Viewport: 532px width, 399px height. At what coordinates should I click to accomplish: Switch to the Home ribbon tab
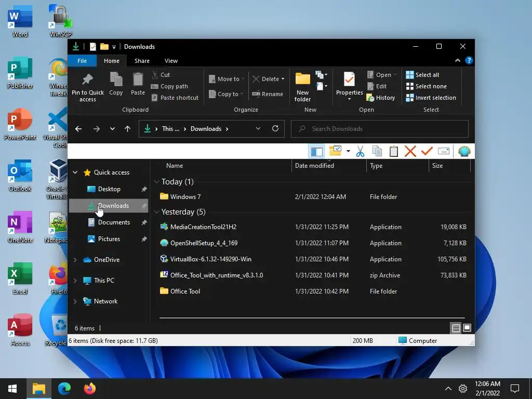click(x=112, y=61)
